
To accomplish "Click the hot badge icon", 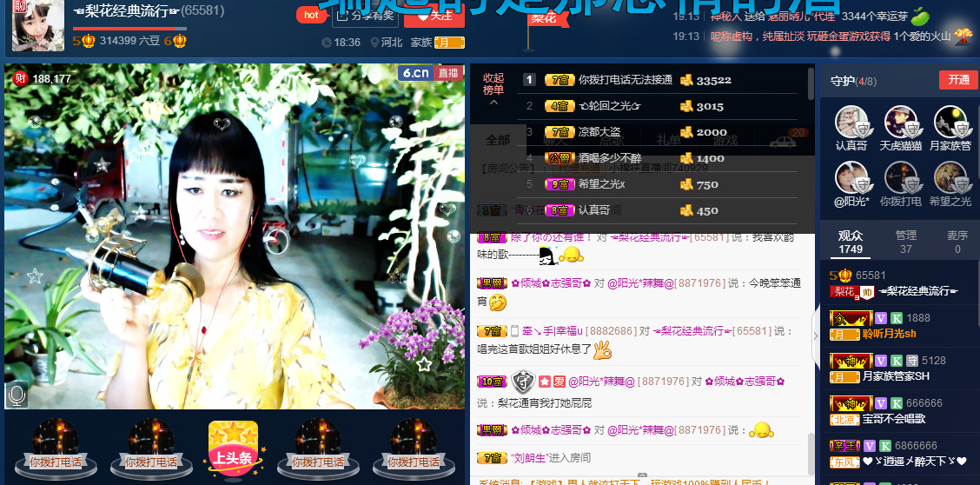I will click(312, 15).
